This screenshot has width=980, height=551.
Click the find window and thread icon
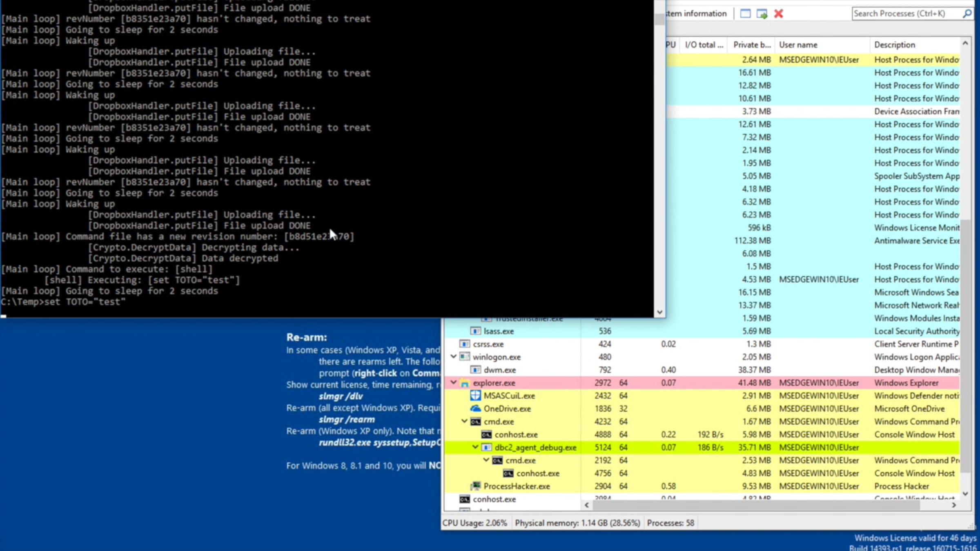tap(762, 13)
